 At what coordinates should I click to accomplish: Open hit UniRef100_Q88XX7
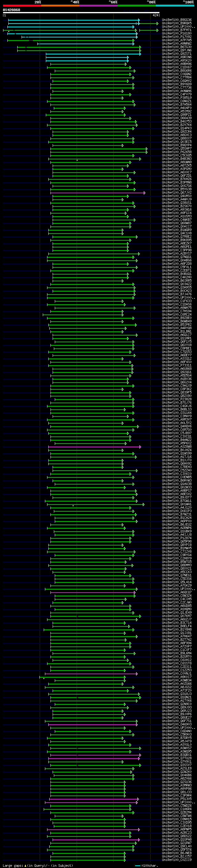pos(177,139)
